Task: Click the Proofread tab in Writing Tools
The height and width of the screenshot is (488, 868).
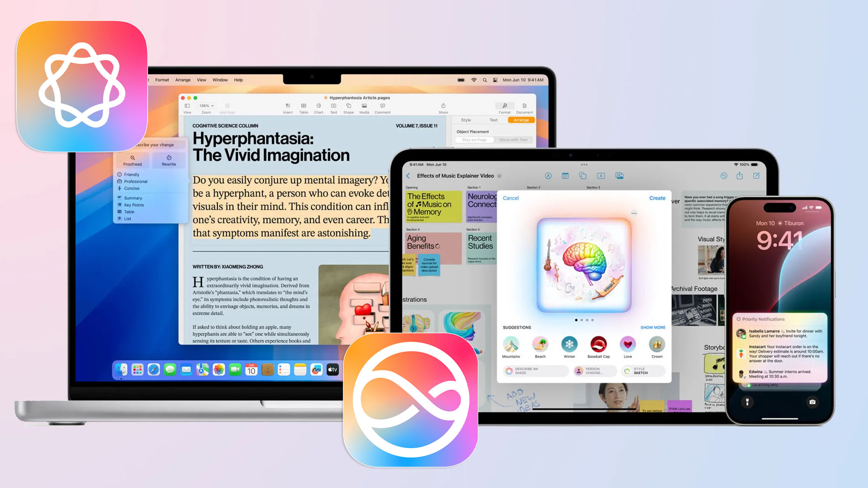Action: [133, 162]
